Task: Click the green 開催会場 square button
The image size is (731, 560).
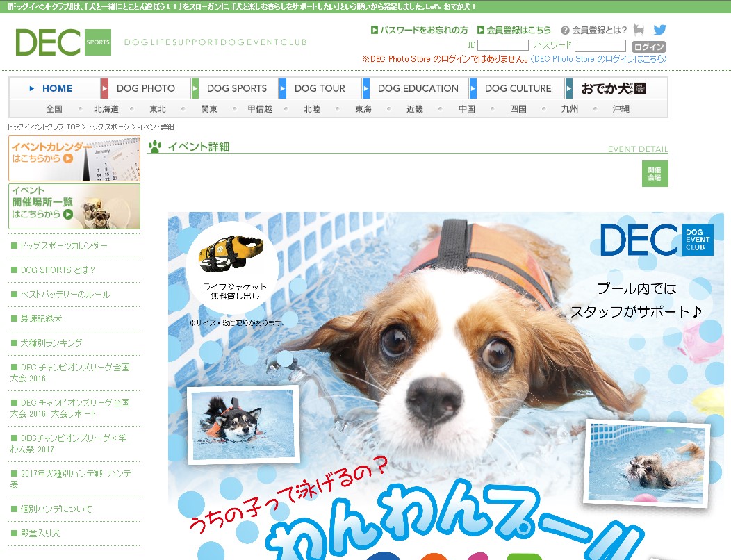Action: tap(655, 174)
